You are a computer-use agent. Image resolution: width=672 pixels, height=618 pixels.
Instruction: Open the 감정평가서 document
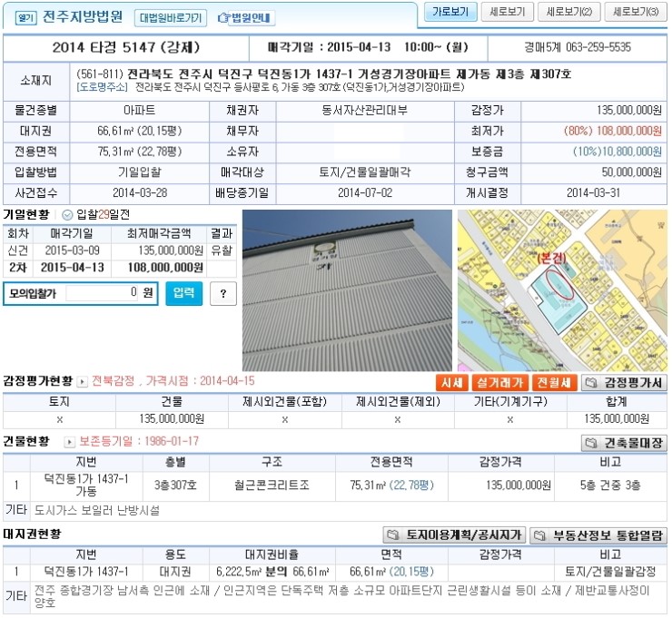click(624, 383)
